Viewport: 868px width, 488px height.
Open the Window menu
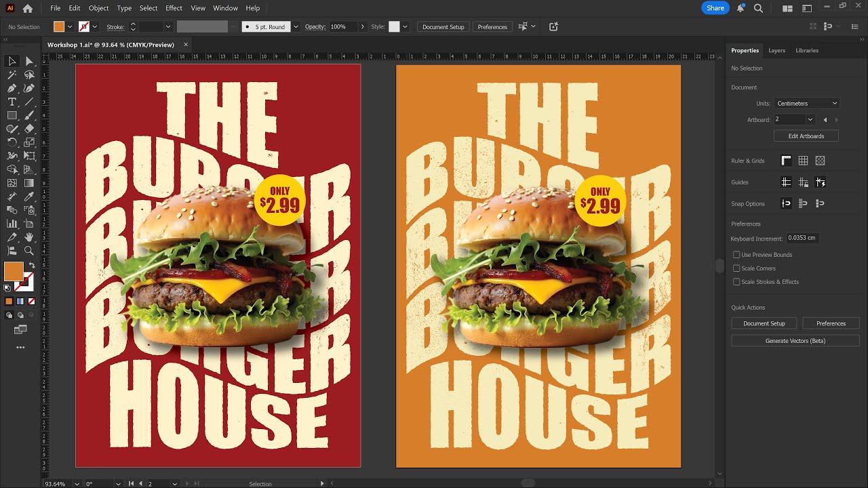[225, 8]
